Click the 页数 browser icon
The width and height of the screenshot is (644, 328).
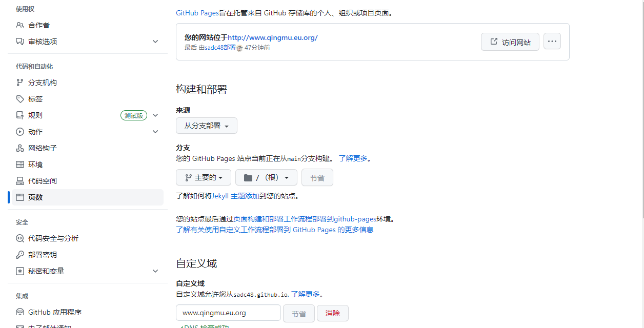(20, 197)
